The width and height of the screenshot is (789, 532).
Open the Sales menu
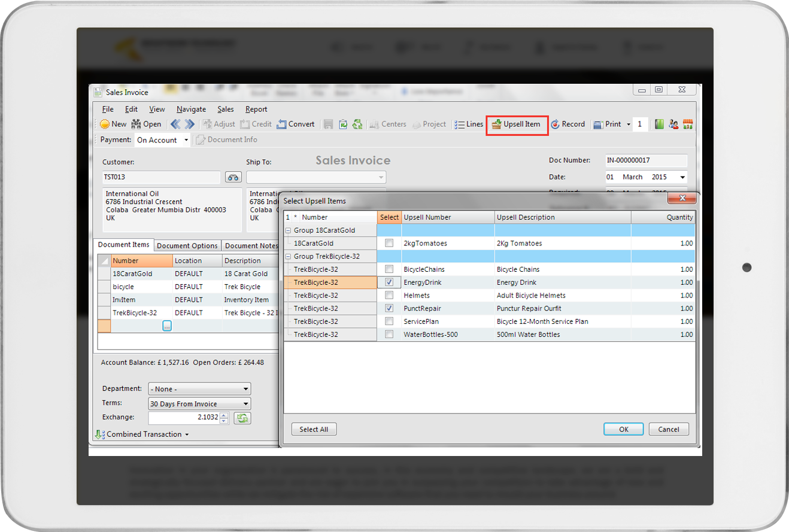tap(226, 110)
